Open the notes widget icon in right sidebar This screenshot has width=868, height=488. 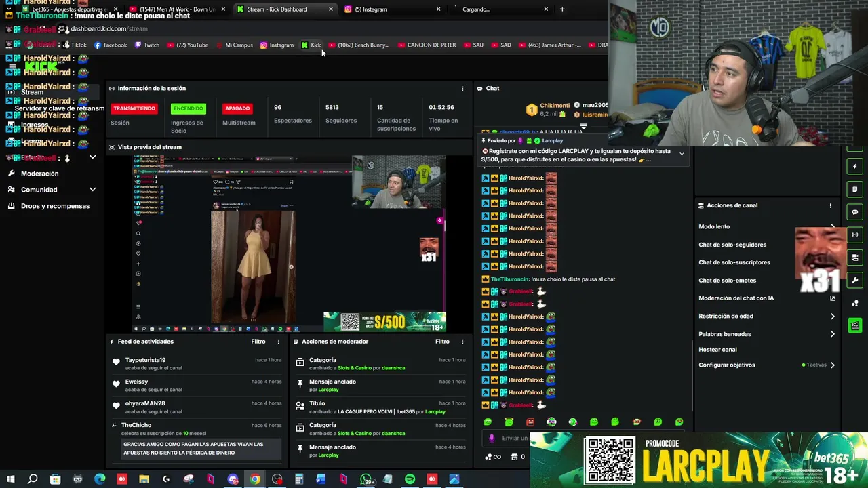[855, 189]
